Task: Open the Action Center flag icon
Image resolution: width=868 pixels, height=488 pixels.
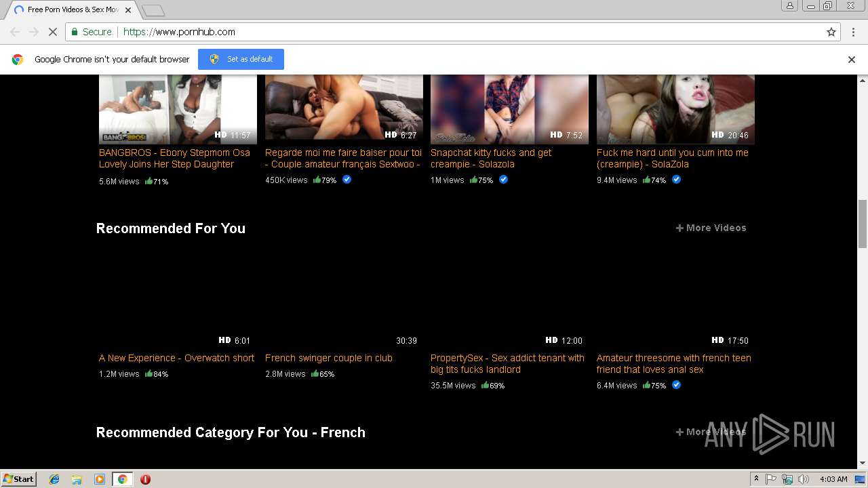Action: click(x=771, y=479)
